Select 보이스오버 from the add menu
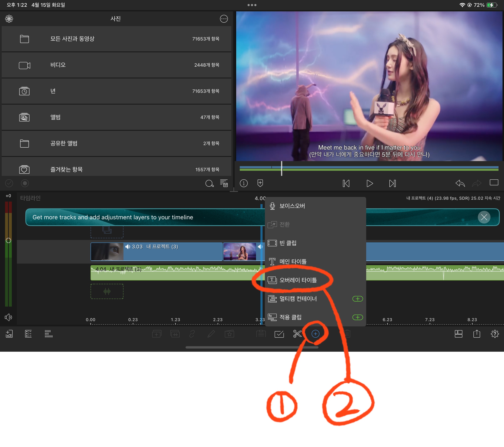This screenshot has width=504, height=447. pos(315,206)
